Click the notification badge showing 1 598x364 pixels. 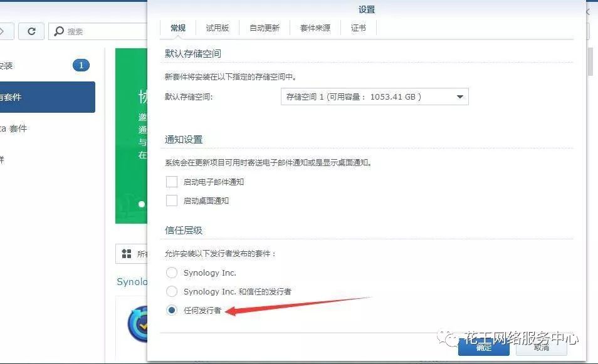click(81, 65)
